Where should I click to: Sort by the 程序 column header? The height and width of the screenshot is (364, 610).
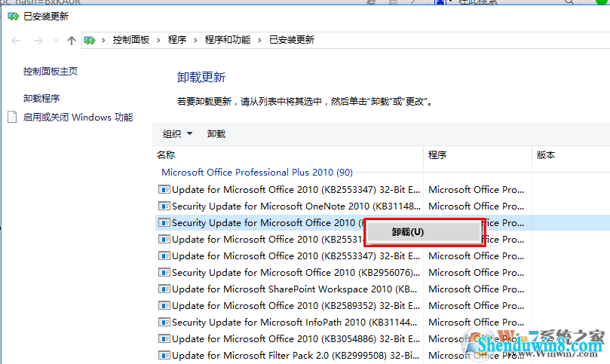tap(437, 155)
